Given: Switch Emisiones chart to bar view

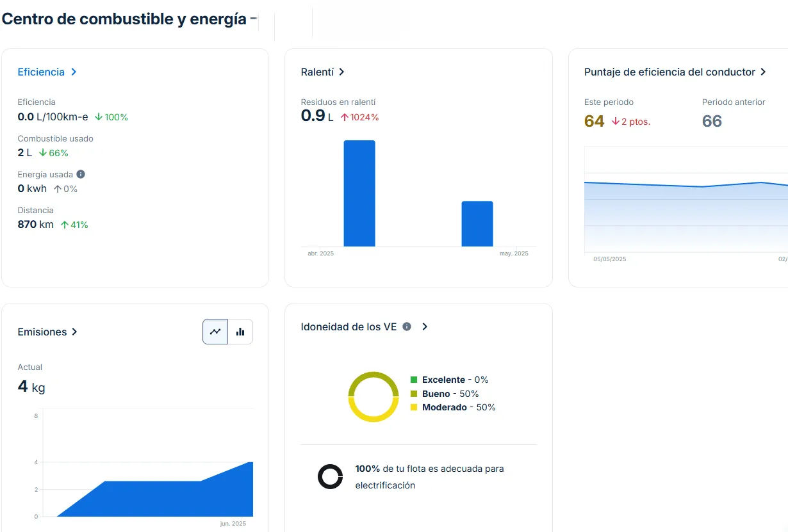Looking at the screenshot, I should click(240, 332).
